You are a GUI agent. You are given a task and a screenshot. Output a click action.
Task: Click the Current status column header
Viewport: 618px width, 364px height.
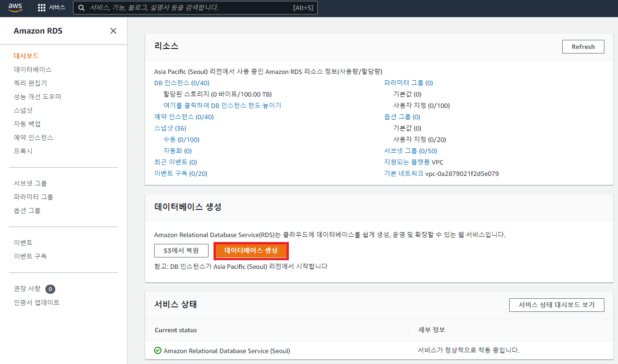click(176, 330)
